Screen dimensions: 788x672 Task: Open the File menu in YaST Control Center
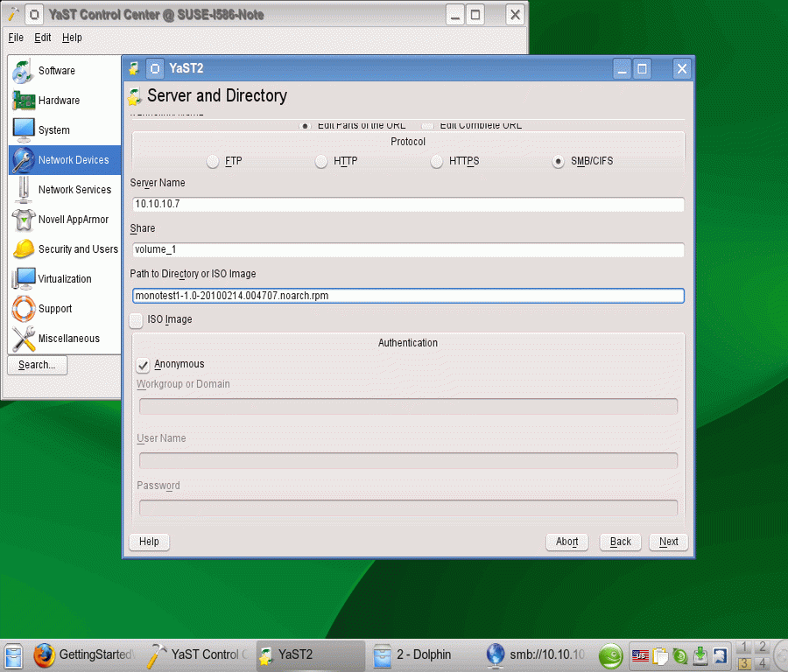click(16, 38)
